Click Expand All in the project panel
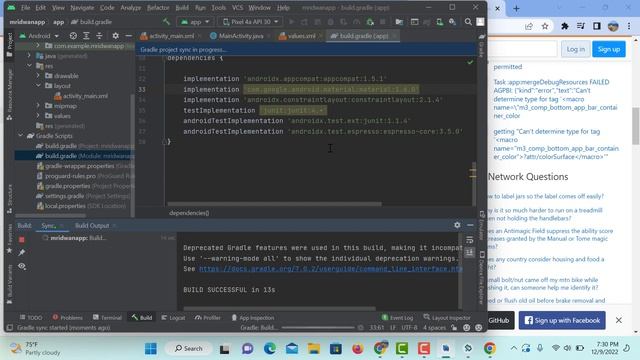Screen dimensions: 640x360 86,36
